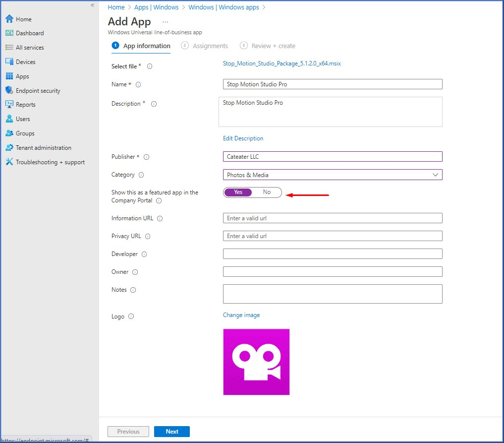Select the Endpoint security shield icon
The height and width of the screenshot is (443, 504).
[x=9, y=91]
